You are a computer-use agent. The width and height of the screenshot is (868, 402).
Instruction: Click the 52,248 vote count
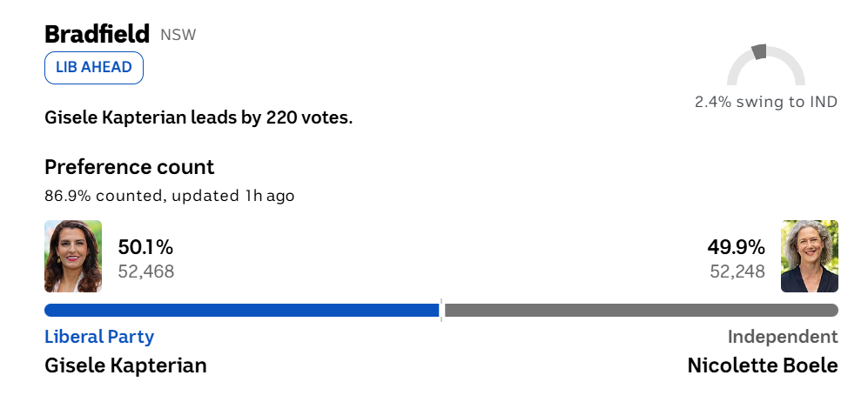737,271
